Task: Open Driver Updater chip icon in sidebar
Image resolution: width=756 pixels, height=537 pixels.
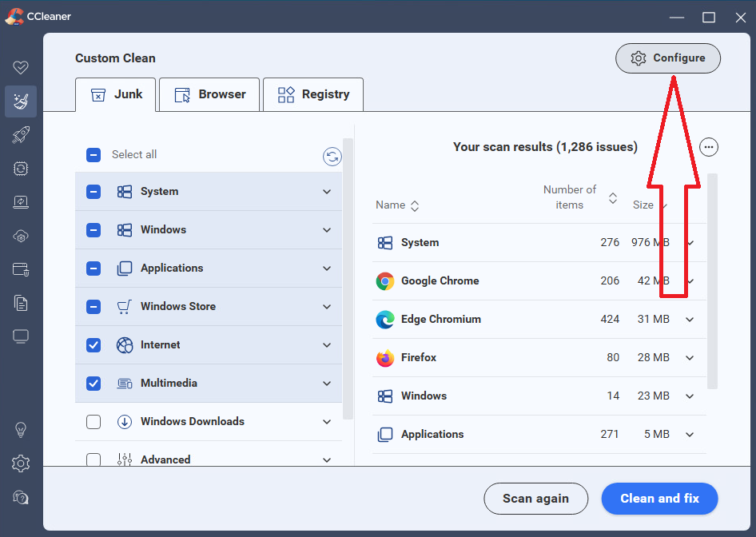Action: (21, 169)
